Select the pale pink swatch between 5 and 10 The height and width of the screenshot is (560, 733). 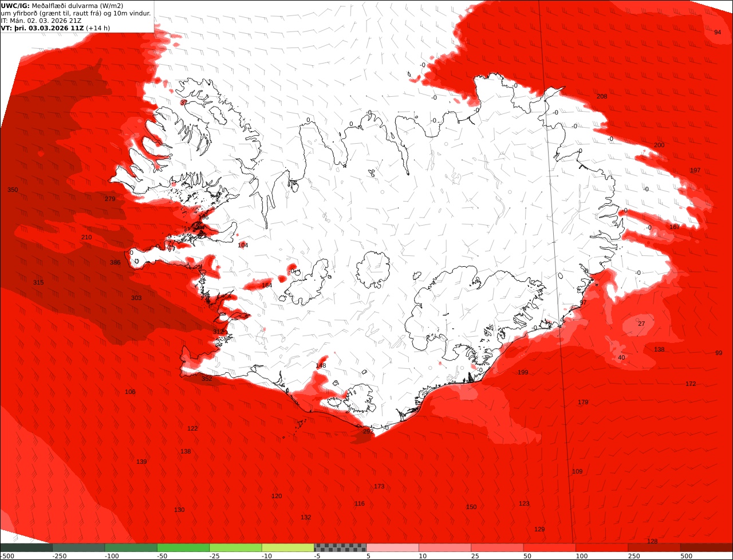[x=393, y=547]
